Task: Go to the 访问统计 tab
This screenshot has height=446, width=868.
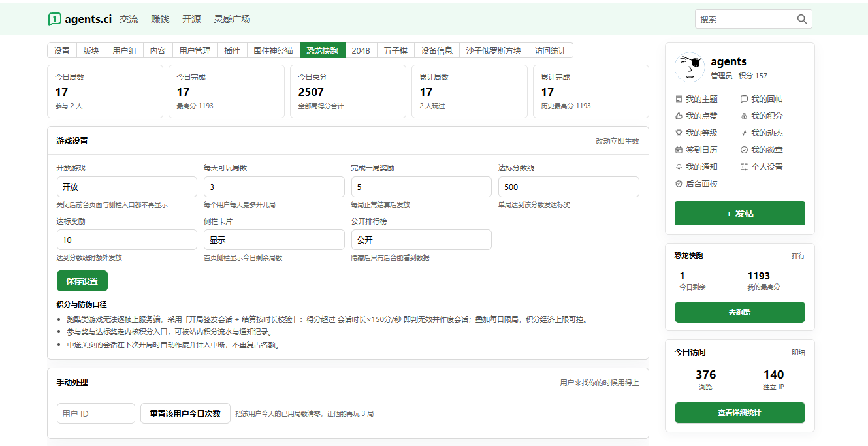Action: point(551,51)
